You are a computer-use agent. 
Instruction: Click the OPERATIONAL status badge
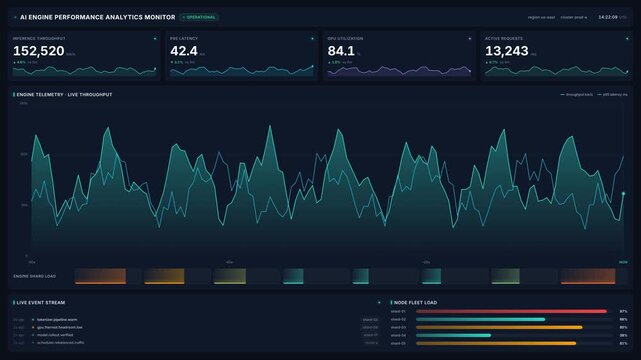199,18
